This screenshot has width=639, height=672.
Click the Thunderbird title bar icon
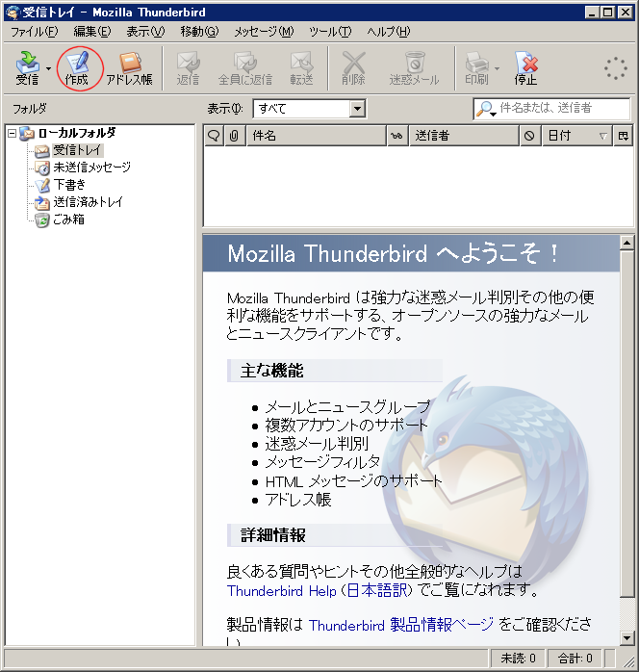tap(13, 12)
